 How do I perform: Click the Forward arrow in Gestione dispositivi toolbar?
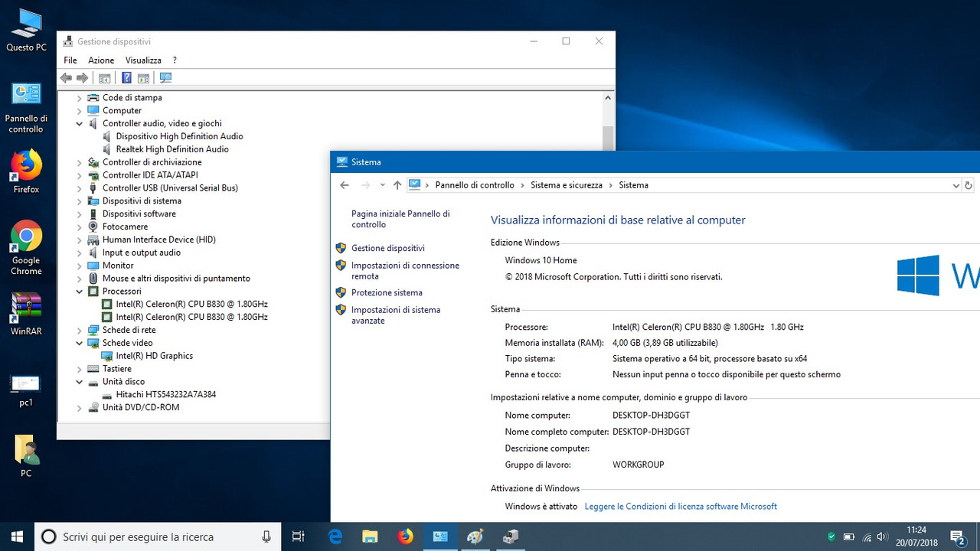coord(82,78)
